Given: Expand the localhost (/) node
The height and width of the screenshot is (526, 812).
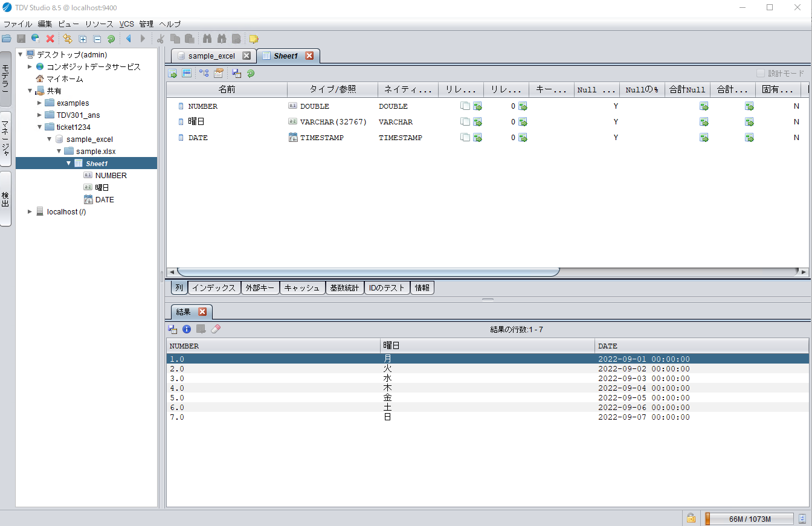Looking at the screenshot, I should [x=30, y=211].
